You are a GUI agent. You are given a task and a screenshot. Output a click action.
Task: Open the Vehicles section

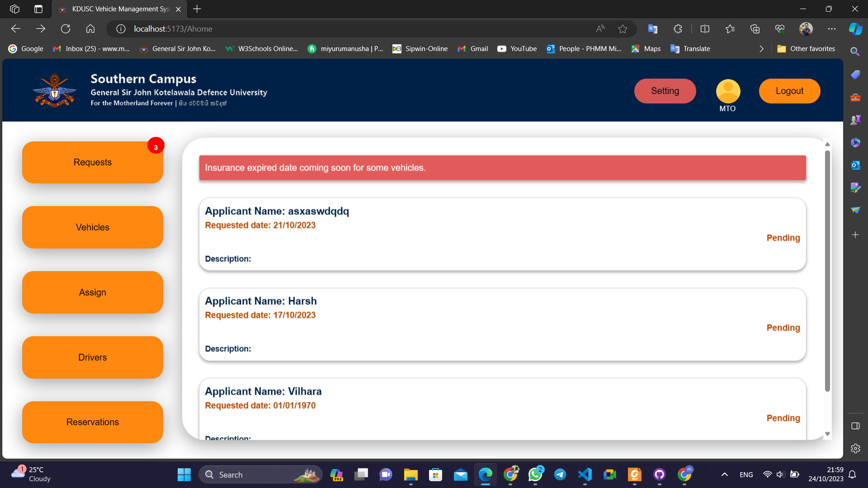pyautogui.click(x=93, y=227)
